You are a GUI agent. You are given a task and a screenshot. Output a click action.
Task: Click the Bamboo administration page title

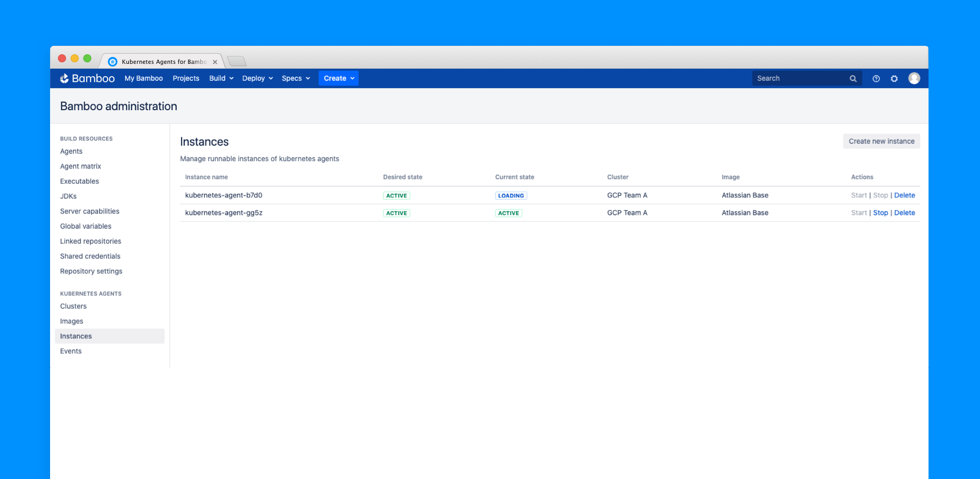tap(119, 106)
